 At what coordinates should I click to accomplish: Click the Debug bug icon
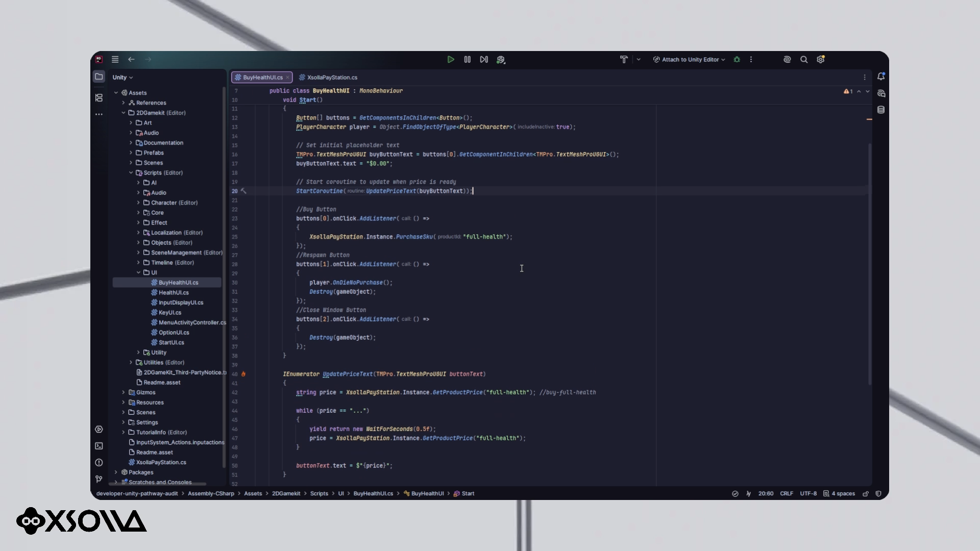[737, 60]
